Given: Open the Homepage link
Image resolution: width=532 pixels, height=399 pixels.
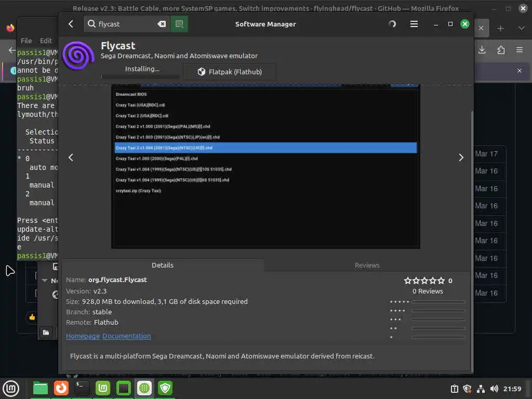Looking at the screenshot, I should tap(83, 336).
